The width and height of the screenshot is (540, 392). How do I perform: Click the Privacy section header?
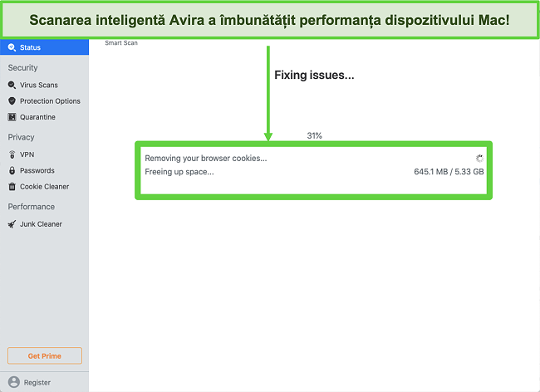coord(21,137)
